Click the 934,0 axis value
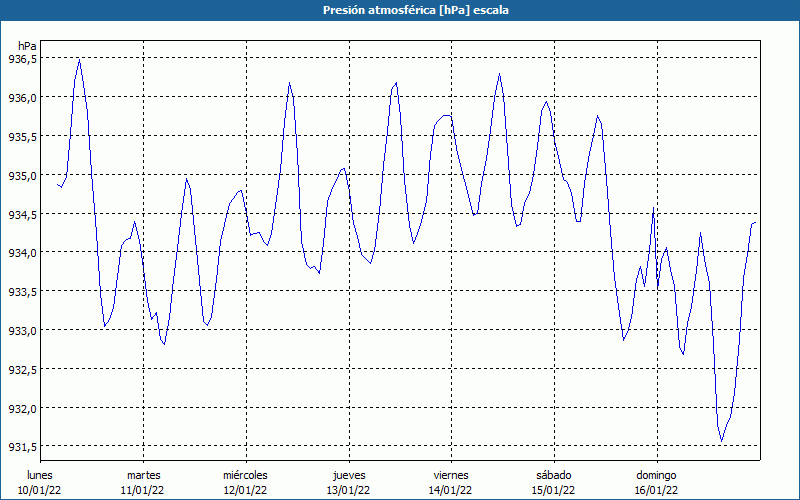The height and width of the screenshot is (500, 800). coord(22,253)
